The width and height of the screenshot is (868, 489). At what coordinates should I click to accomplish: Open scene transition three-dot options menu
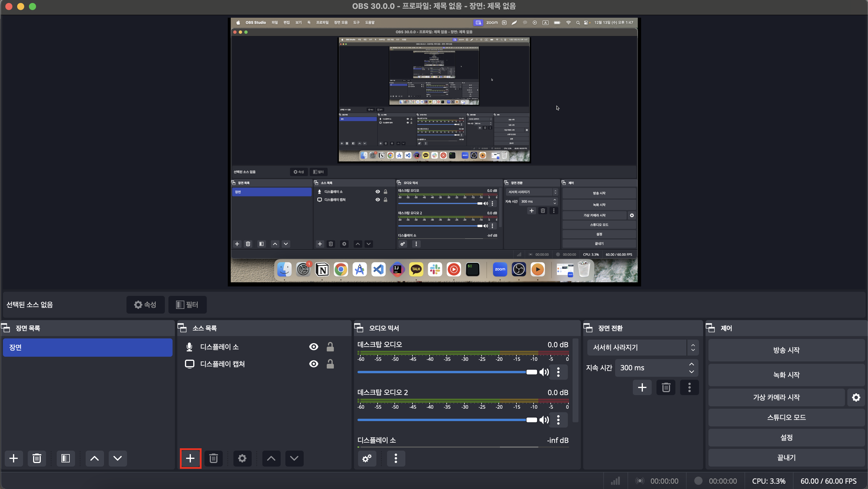point(689,387)
